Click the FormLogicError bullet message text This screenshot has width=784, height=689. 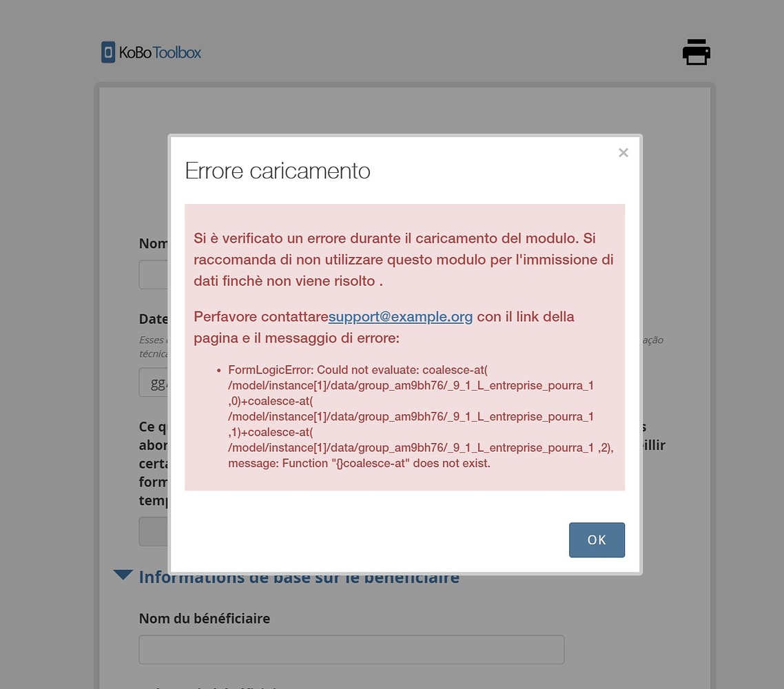420,416
